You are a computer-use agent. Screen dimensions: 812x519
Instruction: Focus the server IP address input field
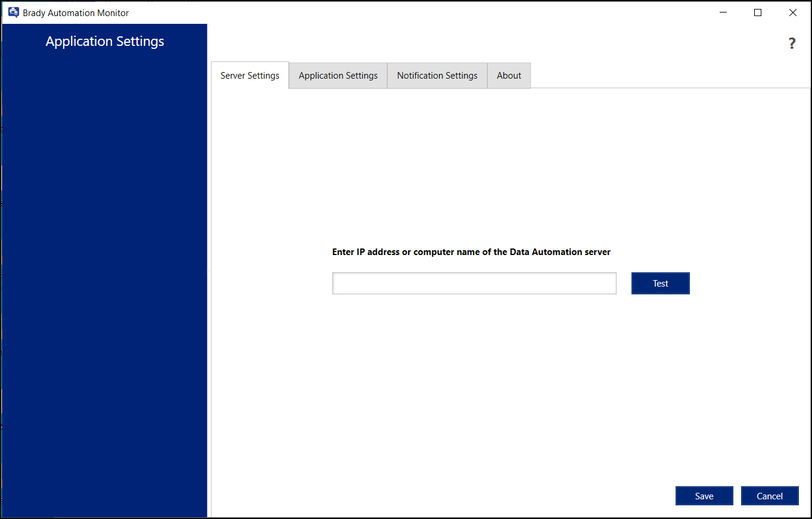[x=474, y=284]
